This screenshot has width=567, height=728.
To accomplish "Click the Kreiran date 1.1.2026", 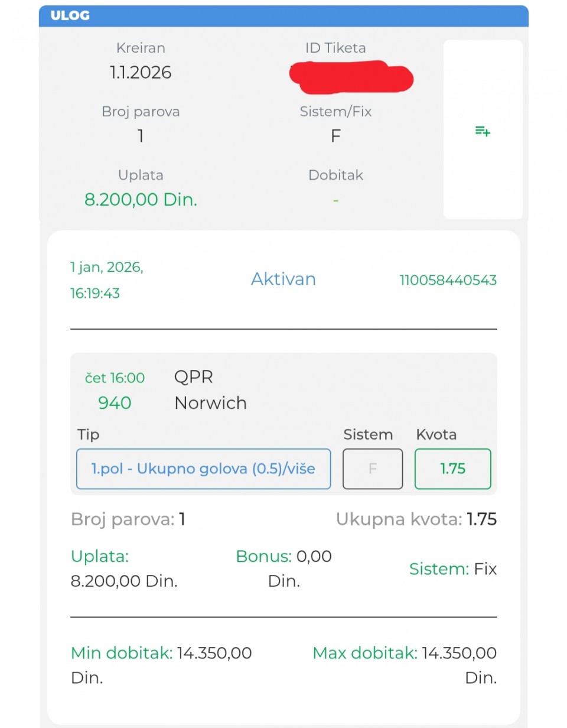I will [141, 73].
